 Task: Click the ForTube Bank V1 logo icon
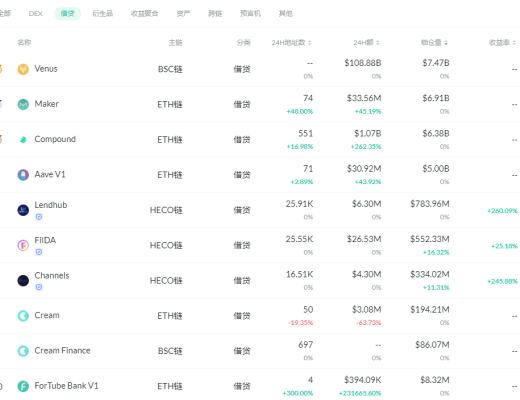(x=23, y=386)
